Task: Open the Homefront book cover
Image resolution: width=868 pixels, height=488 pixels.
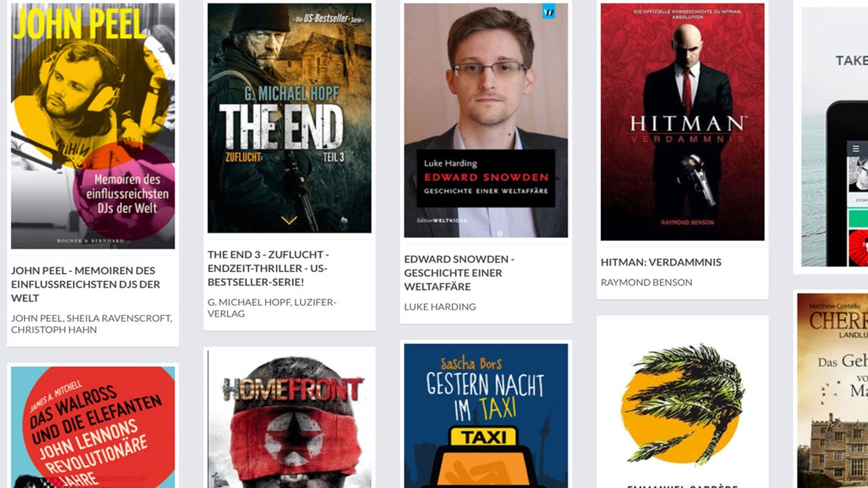Action: [290, 419]
